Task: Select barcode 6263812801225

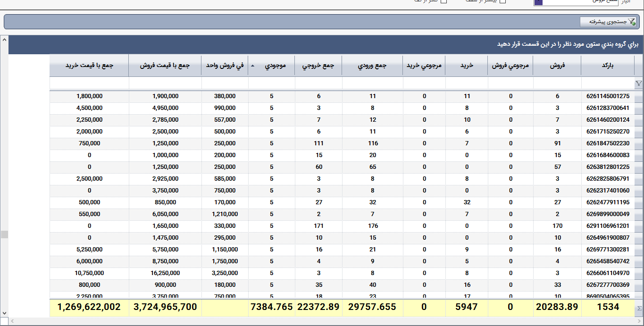Action: click(608, 167)
